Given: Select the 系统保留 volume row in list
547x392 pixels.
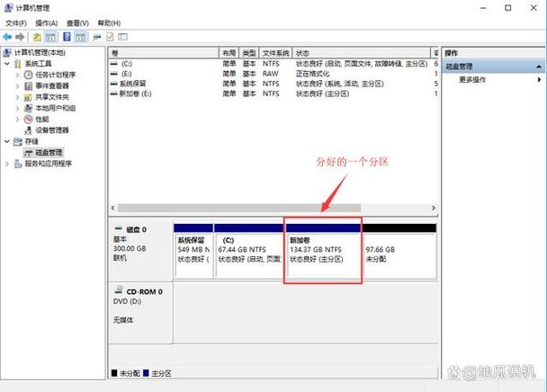Looking at the screenshot, I should [x=273, y=84].
